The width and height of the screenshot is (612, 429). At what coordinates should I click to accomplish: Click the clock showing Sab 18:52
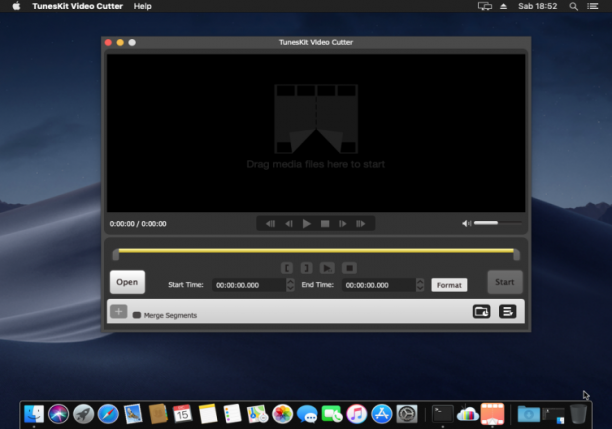click(537, 6)
